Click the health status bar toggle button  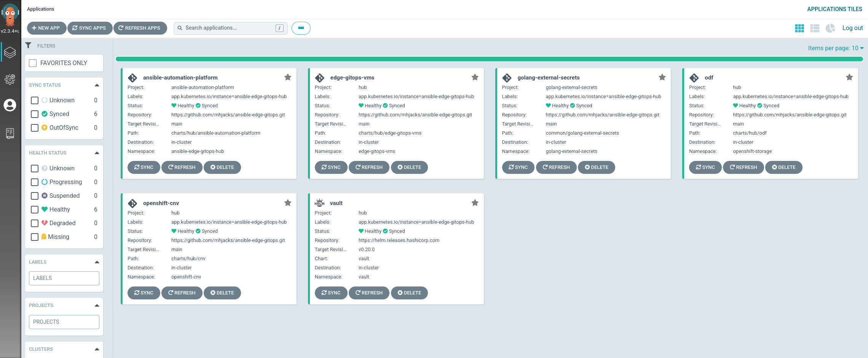click(x=301, y=28)
